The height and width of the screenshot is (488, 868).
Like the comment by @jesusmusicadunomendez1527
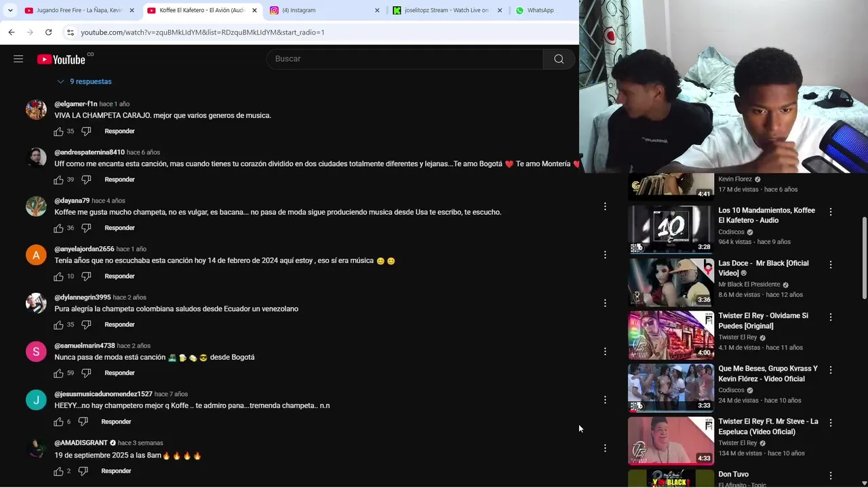pyautogui.click(x=58, y=422)
